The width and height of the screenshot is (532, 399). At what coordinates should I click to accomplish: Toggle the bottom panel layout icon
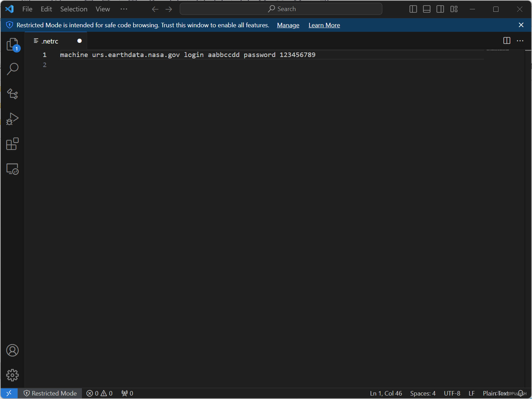tap(427, 9)
